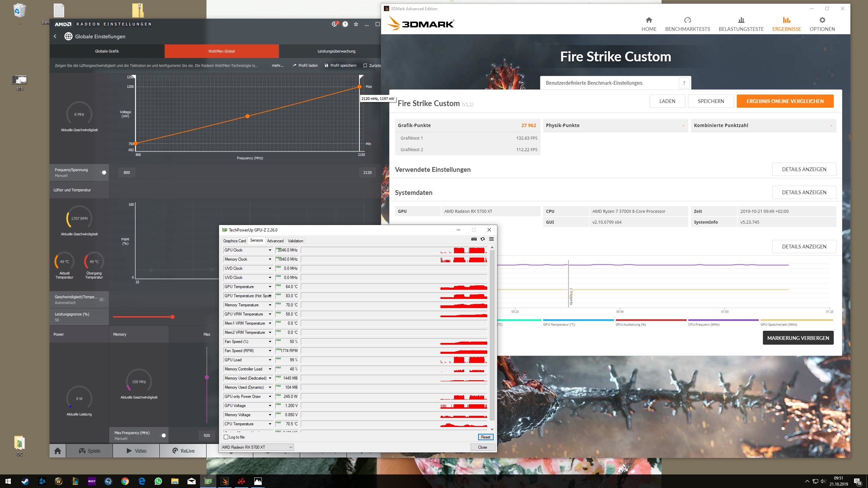Open GPU-Z Graphics Card tab
The width and height of the screenshot is (868, 488).
[234, 241]
